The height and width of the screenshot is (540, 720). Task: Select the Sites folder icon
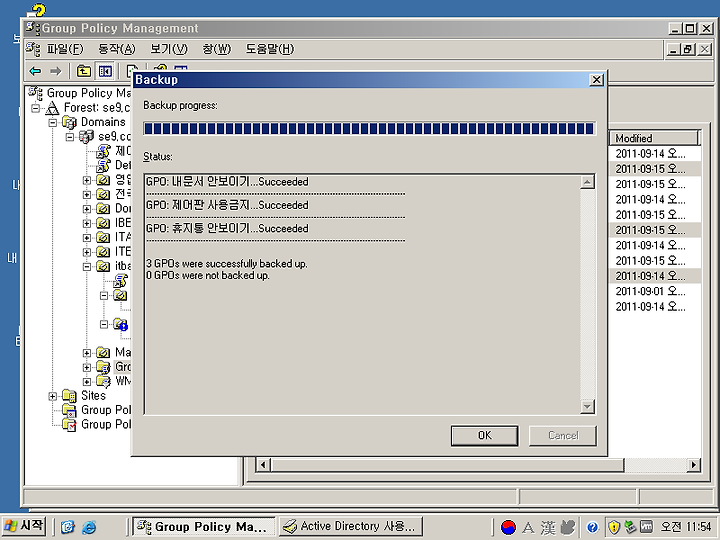point(69,395)
